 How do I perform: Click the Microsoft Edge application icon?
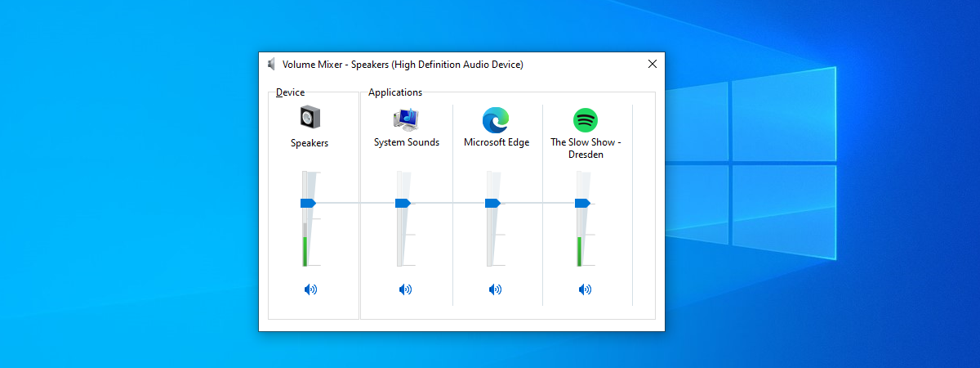click(x=496, y=119)
